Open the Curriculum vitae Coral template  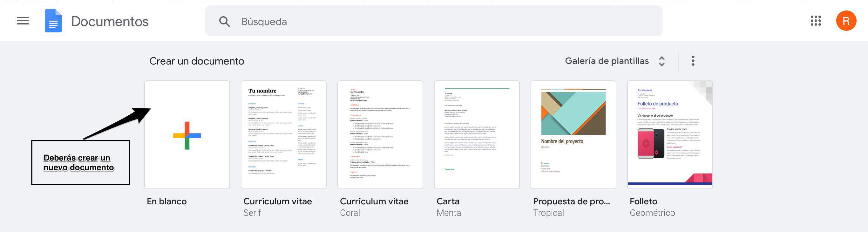[380, 135]
